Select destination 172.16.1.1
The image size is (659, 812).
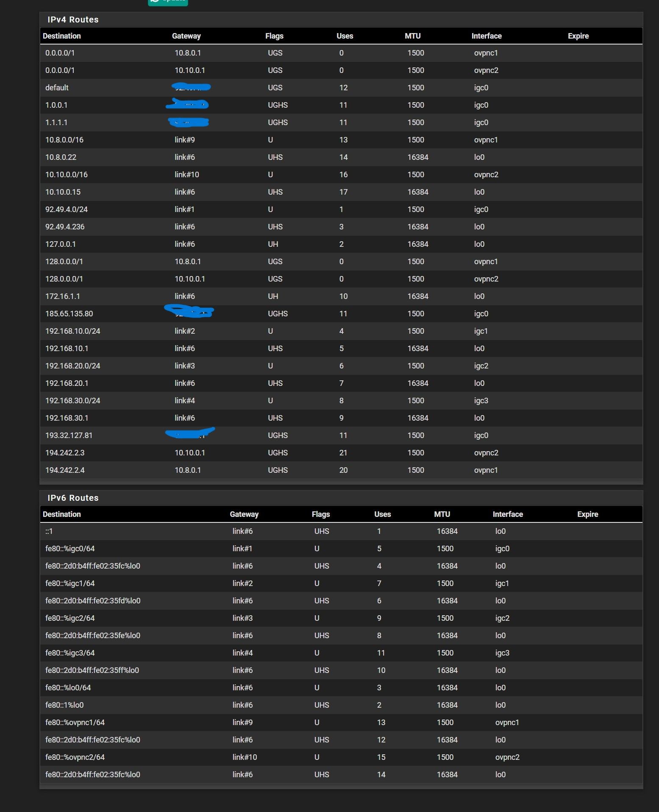click(63, 296)
